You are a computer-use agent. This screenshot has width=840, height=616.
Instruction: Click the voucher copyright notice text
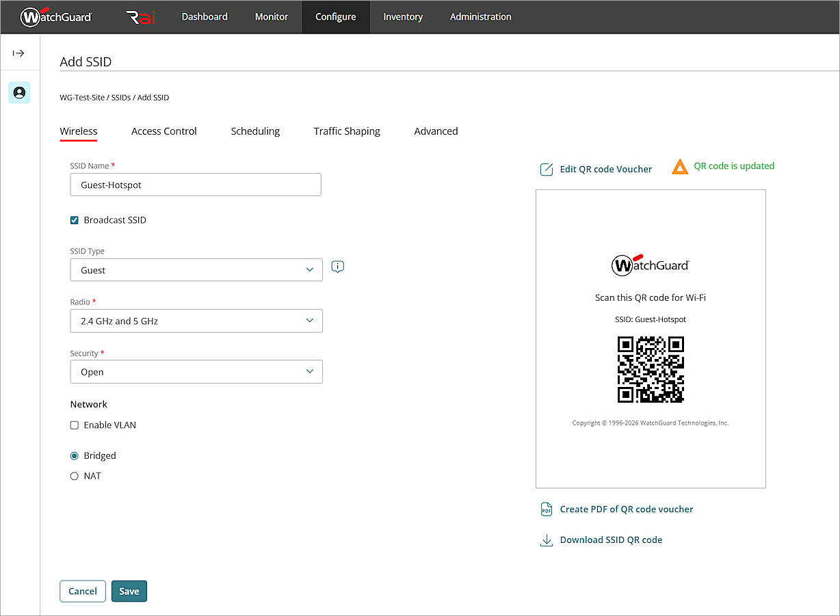651,423
